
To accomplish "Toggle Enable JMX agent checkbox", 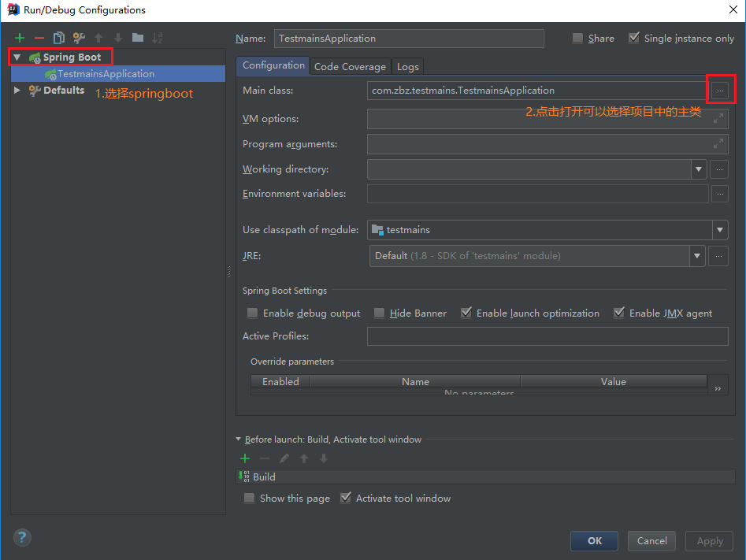I will click(619, 313).
